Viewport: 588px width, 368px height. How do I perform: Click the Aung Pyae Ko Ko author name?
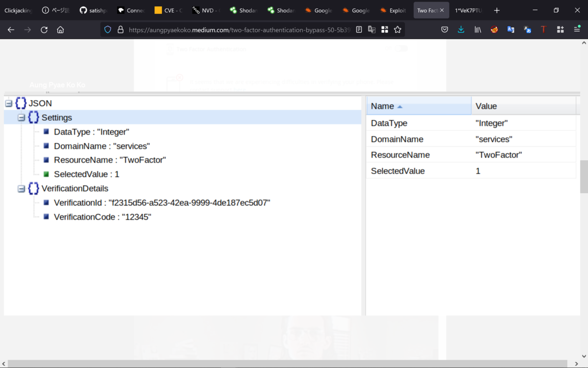pos(57,85)
